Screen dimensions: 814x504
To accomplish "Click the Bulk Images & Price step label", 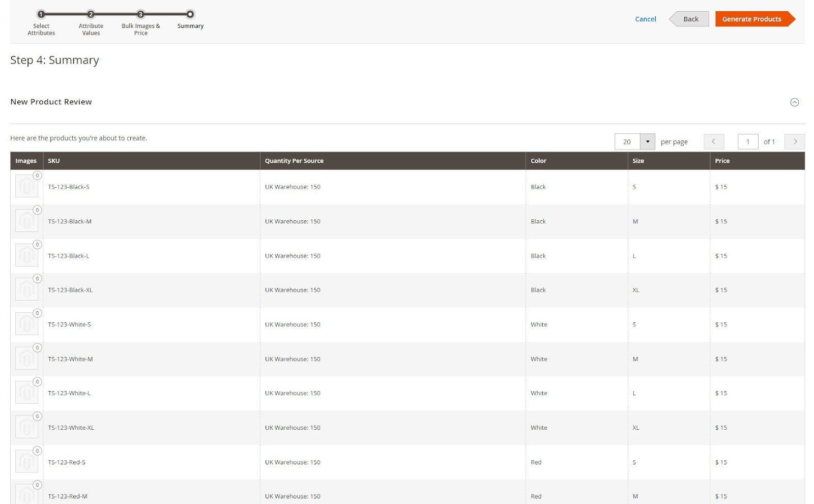I will coord(140,29).
